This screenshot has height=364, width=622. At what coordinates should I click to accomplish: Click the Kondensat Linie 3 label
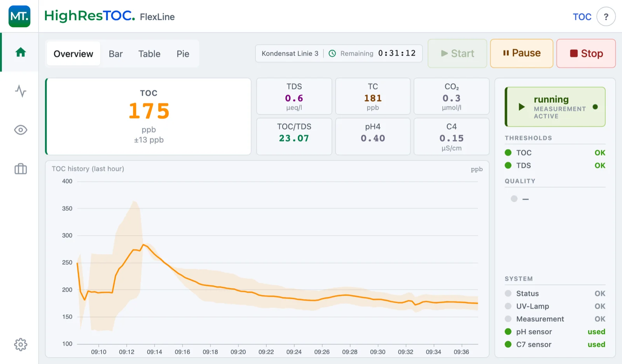290,54
